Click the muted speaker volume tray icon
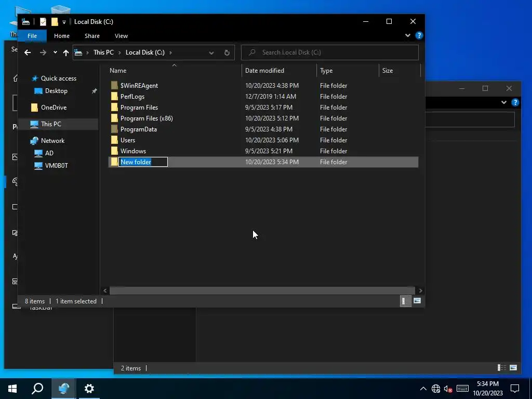 448,389
